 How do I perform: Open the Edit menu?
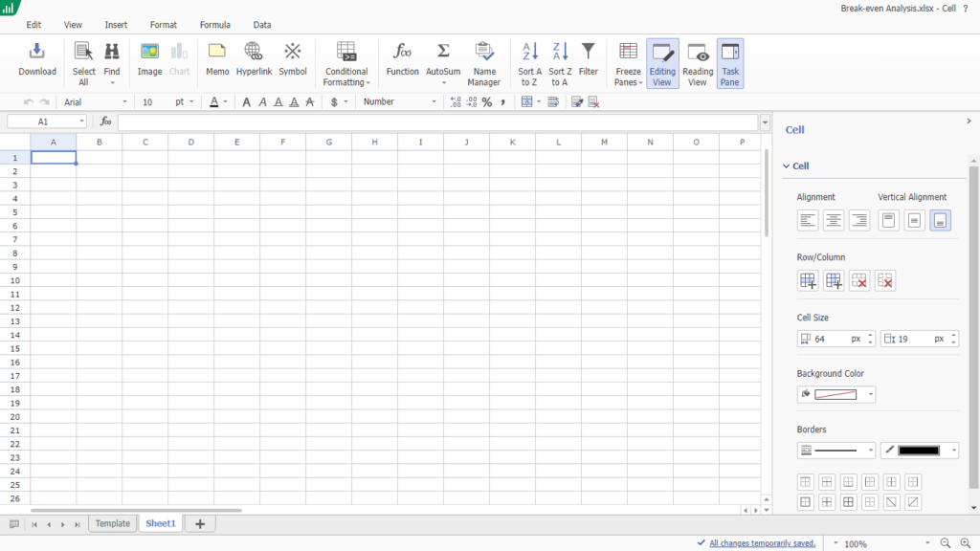(x=33, y=25)
